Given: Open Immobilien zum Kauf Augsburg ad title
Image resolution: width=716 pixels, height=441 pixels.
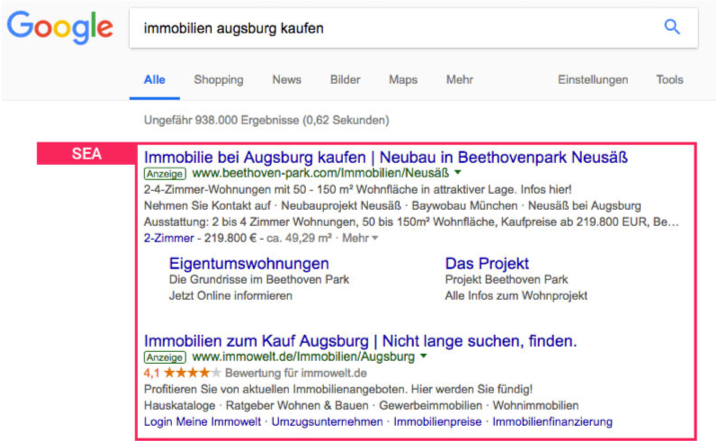Looking at the screenshot, I should pos(360,341).
